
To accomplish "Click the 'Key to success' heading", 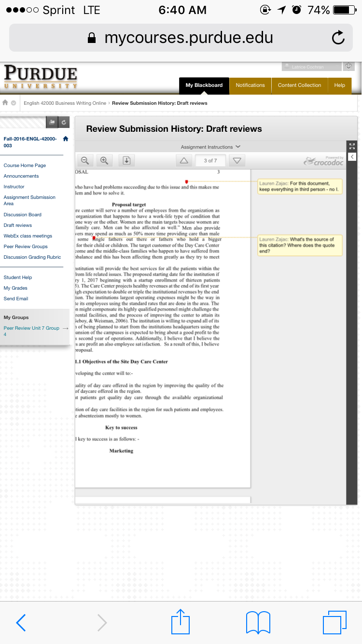I will coord(121,428).
